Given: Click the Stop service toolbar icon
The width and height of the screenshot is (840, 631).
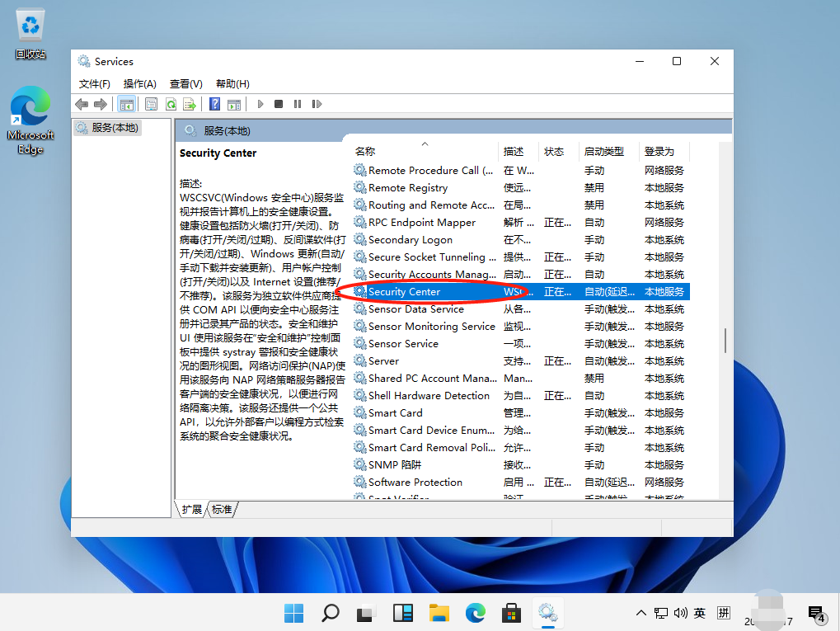Looking at the screenshot, I should [279, 104].
